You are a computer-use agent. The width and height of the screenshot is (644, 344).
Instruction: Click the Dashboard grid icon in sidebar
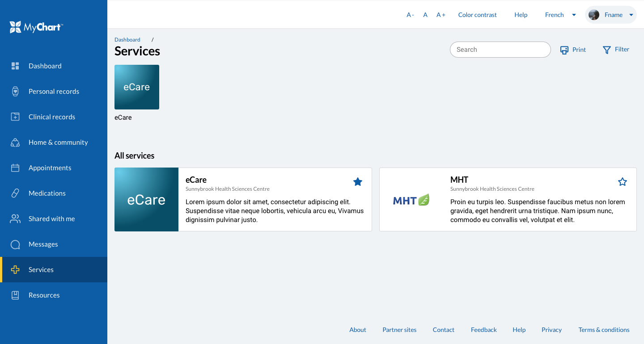pyautogui.click(x=15, y=66)
